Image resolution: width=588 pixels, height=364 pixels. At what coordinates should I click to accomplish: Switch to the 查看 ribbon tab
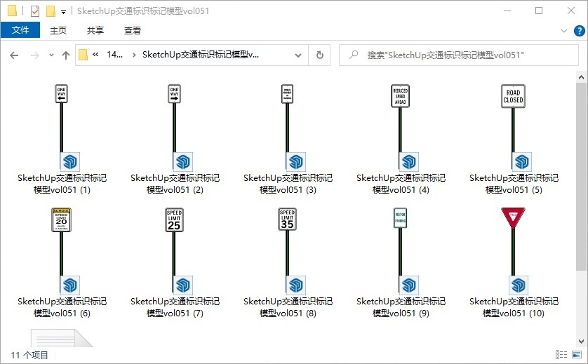133,30
